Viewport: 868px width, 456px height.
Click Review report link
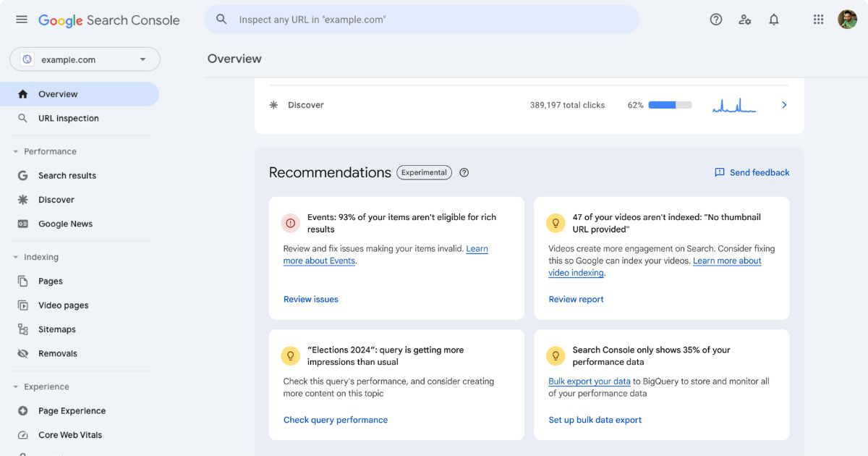pos(576,299)
